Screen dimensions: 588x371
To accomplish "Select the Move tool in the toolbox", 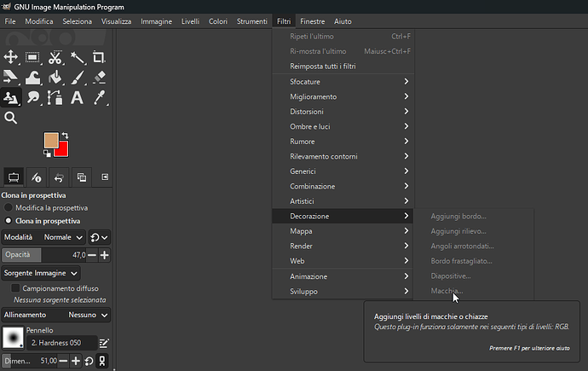I will click(11, 57).
